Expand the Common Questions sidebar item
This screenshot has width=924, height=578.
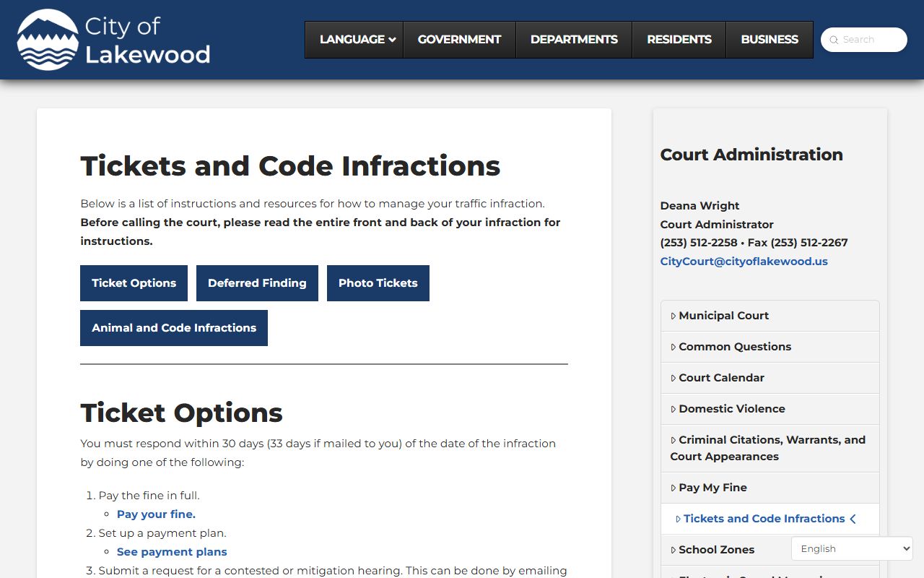[x=734, y=347]
